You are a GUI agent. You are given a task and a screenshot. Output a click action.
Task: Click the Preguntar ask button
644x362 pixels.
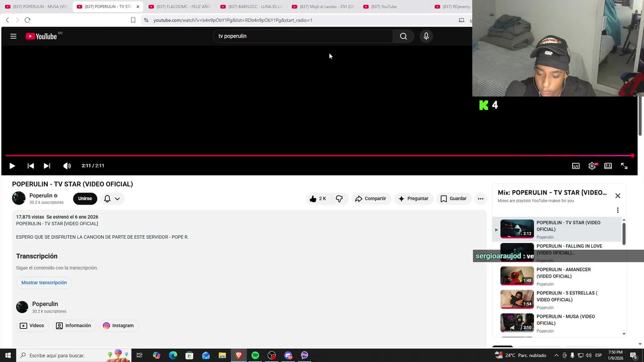[x=413, y=199]
